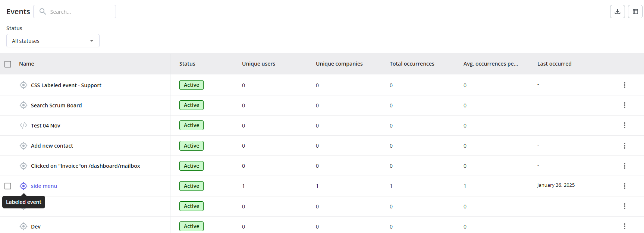Open the Dev event

click(x=36, y=227)
